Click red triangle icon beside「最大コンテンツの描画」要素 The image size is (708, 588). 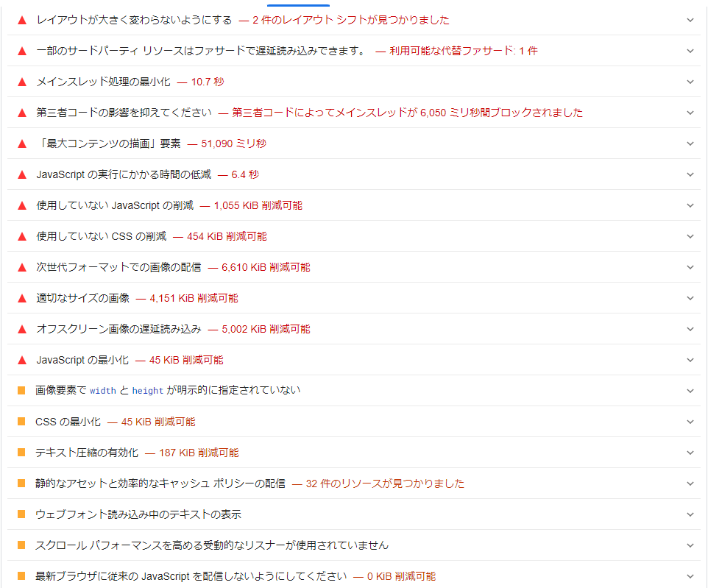pos(21,144)
